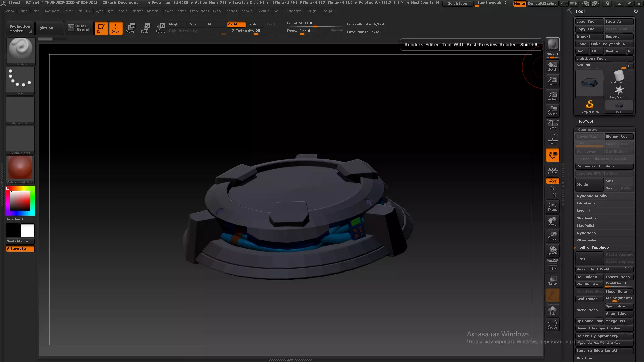
Task: Select the Zoom canvas tool
Action: point(552,81)
